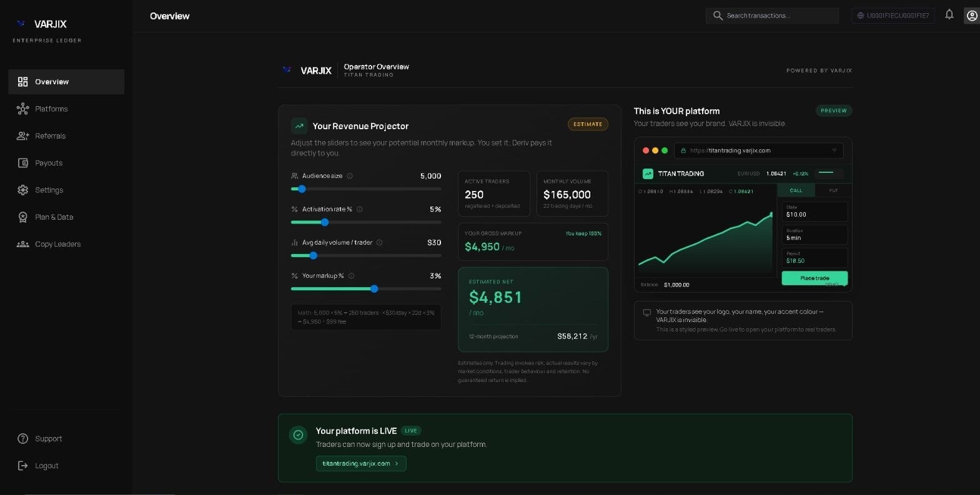Click the account ID chip in the header
This screenshot has height=495, width=980.
[893, 16]
